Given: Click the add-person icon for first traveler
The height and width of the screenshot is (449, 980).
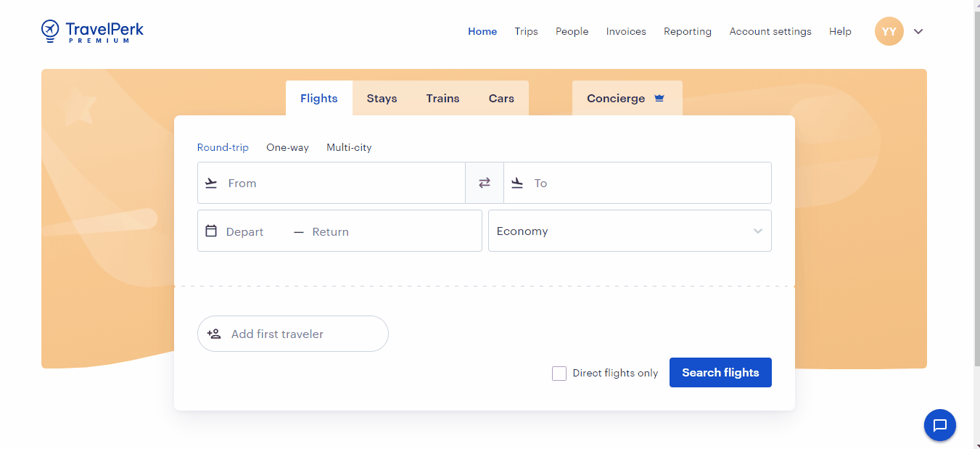Looking at the screenshot, I should click(x=214, y=334).
